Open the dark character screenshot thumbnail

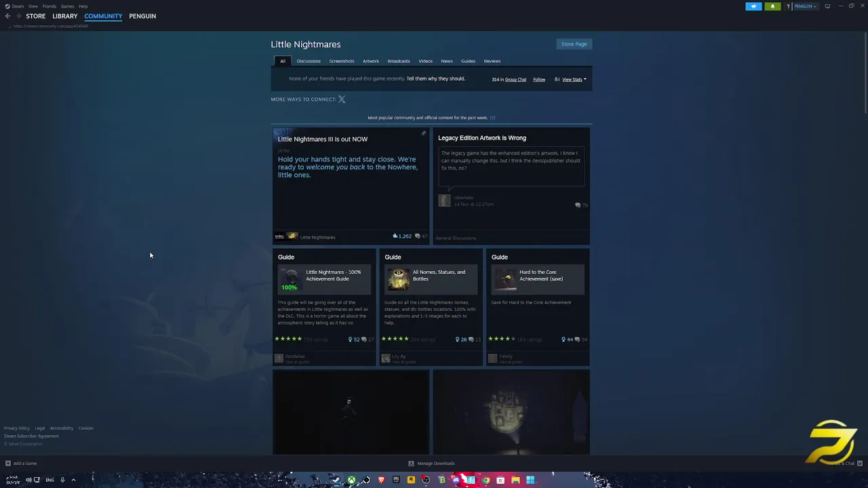(x=351, y=412)
